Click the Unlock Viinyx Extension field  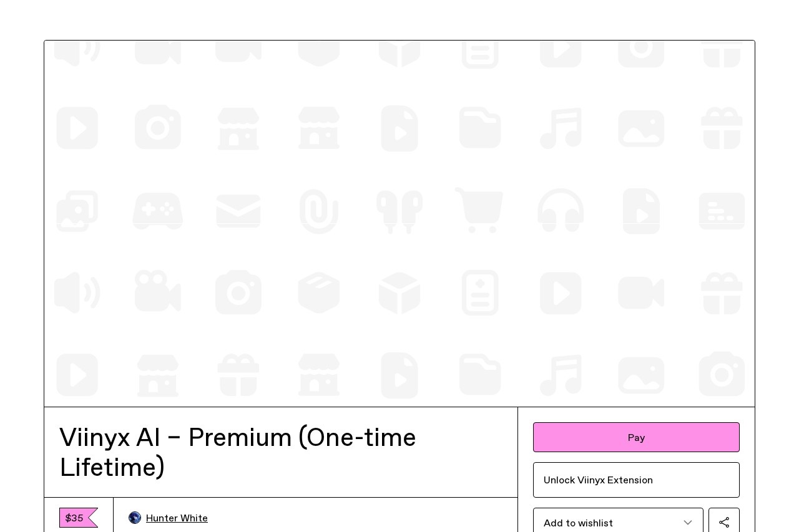pyautogui.click(x=636, y=480)
